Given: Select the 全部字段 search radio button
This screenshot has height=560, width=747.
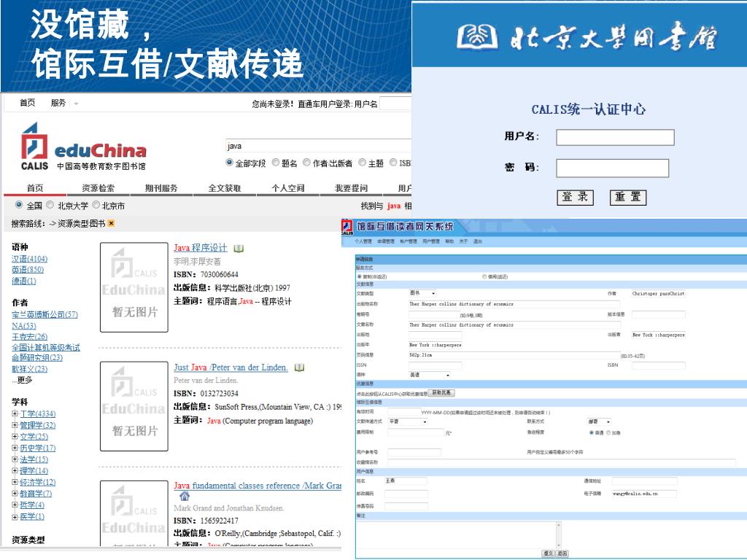Looking at the screenshot, I should (229, 163).
